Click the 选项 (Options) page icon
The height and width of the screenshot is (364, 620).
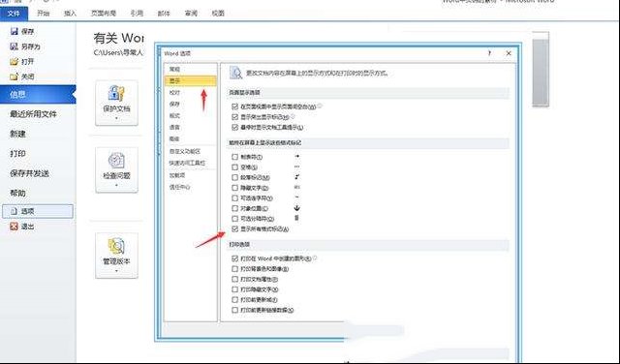click(x=14, y=211)
